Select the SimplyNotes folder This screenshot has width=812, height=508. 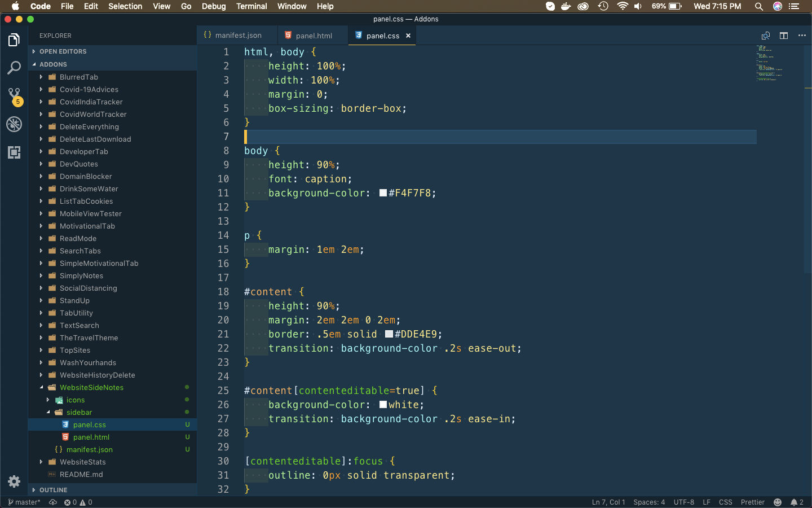[x=81, y=276]
